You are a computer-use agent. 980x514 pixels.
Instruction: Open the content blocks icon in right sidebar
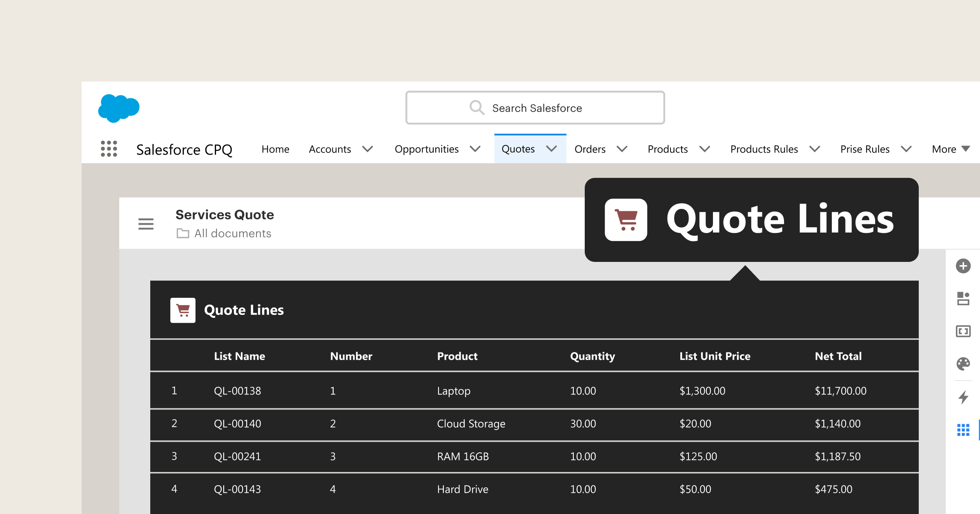(963, 299)
